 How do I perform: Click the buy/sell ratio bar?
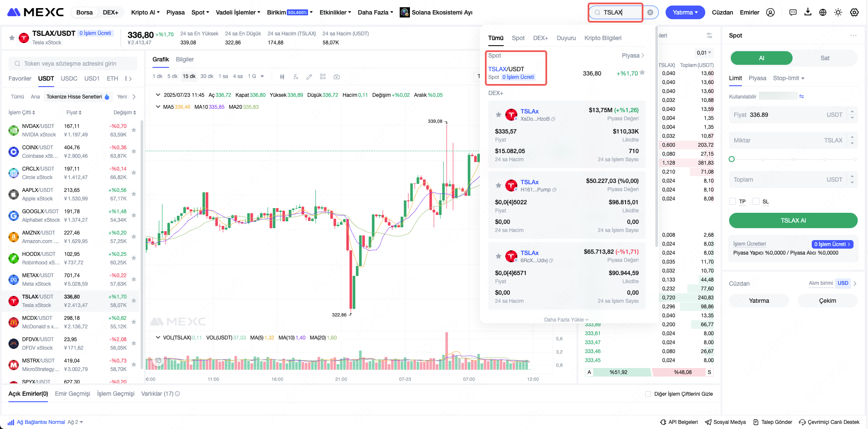pos(649,372)
